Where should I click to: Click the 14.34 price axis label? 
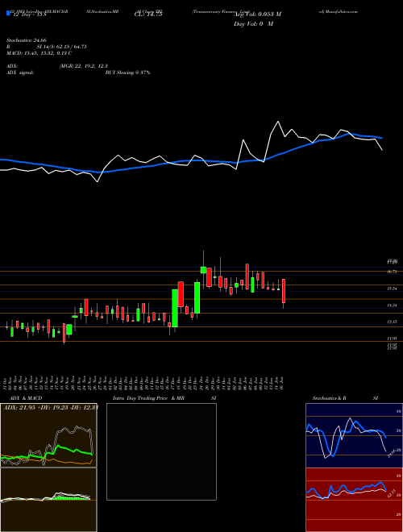pyautogui.click(x=393, y=305)
